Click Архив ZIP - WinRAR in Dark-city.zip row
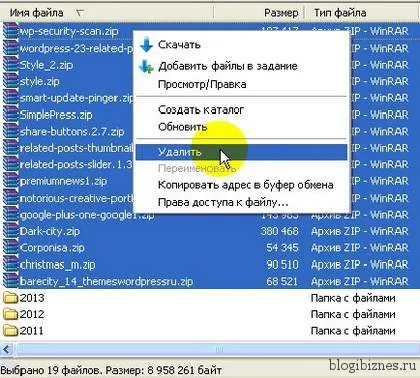This screenshot has height=378, width=420. click(x=360, y=231)
